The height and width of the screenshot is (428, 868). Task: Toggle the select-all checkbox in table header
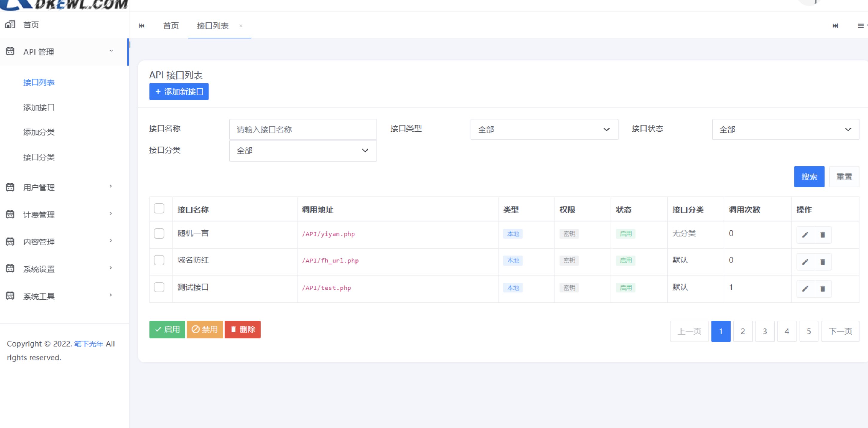coord(159,208)
